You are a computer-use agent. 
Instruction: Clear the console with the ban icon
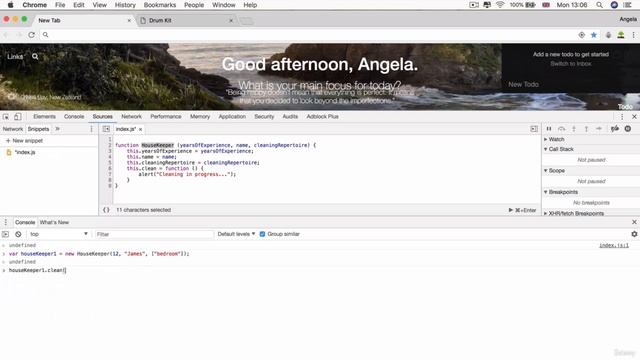click(18, 234)
